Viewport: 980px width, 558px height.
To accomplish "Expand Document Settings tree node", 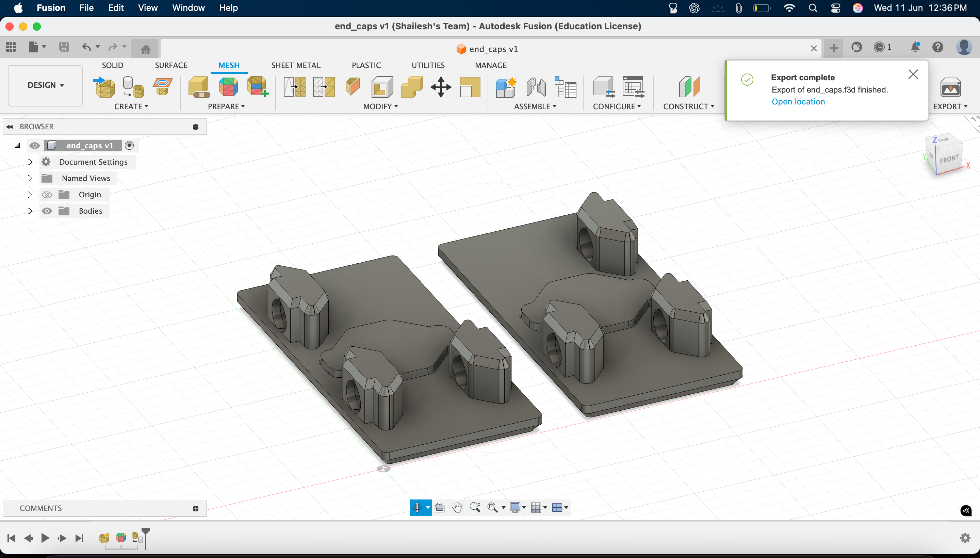I will click(x=30, y=162).
